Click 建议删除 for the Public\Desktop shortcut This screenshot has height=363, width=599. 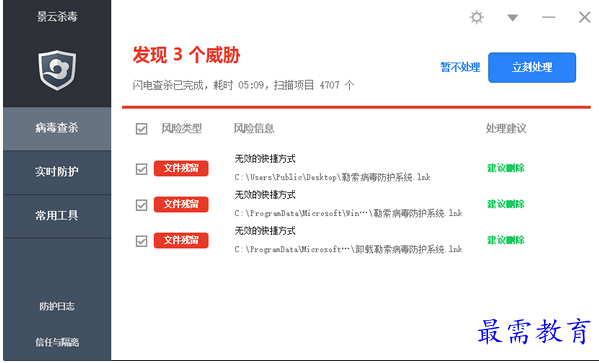click(x=505, y=168)
